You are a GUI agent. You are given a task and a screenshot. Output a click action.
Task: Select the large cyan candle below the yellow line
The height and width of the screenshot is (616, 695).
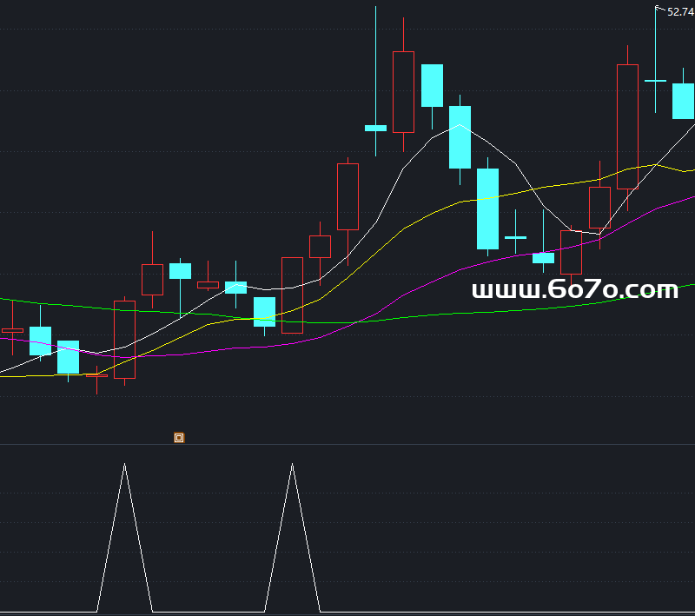pos(487,209)
